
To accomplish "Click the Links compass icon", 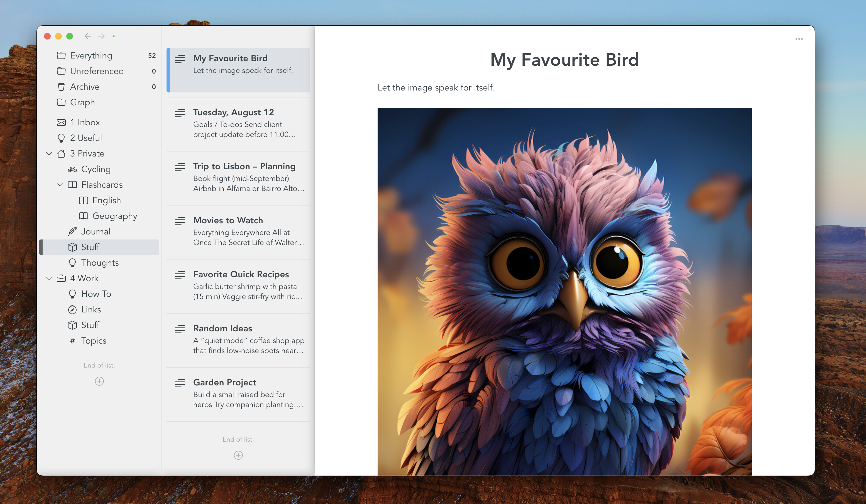I will [x=72, y=310].
